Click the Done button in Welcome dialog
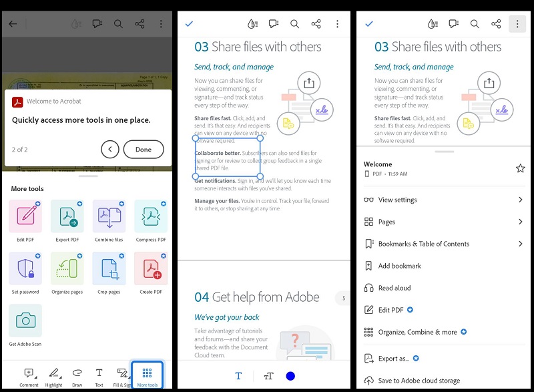This screenshot has height=392, width=534. 144,149
